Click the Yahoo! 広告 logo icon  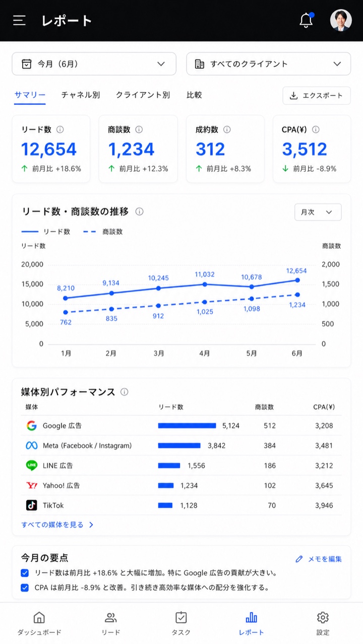point(32,485)
